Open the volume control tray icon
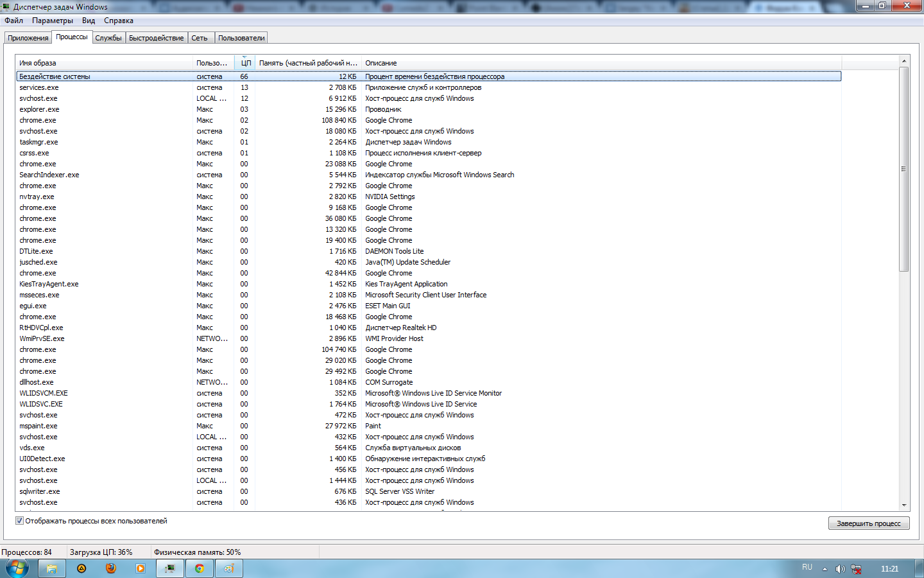The height and width of the screenshot is (578, 924). (840, 569)
